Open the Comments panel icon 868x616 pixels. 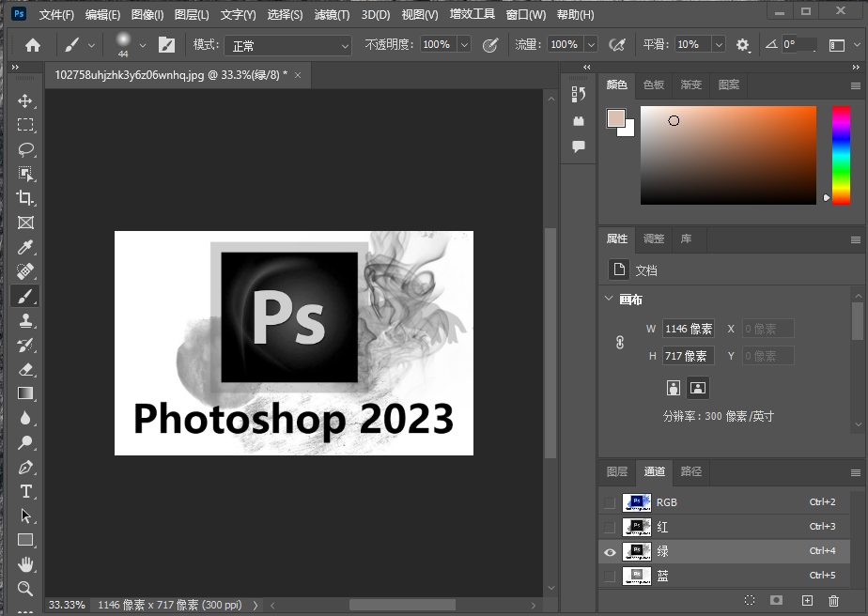point(579,146)
